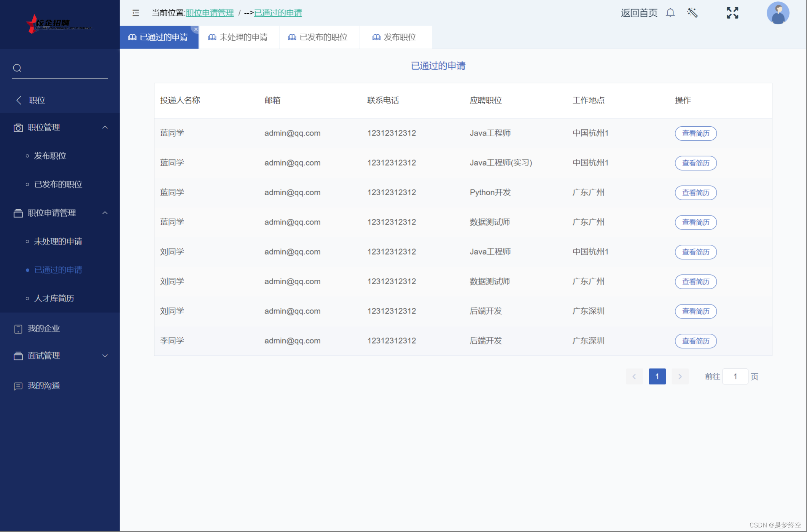The width and height of the screenshot is (807, 532).
Task: Click the 校企招聘 logo
Action: click(60, 24)
